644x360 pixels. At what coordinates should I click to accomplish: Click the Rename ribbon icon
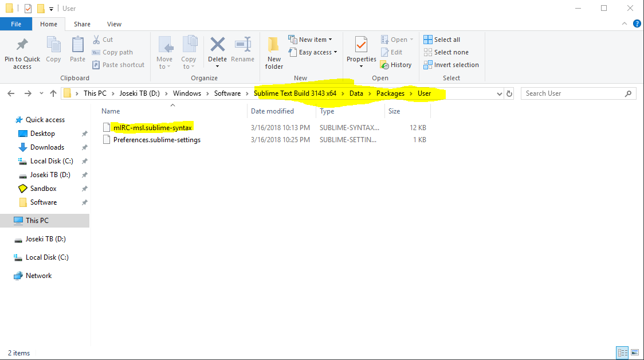coord(243,44)
